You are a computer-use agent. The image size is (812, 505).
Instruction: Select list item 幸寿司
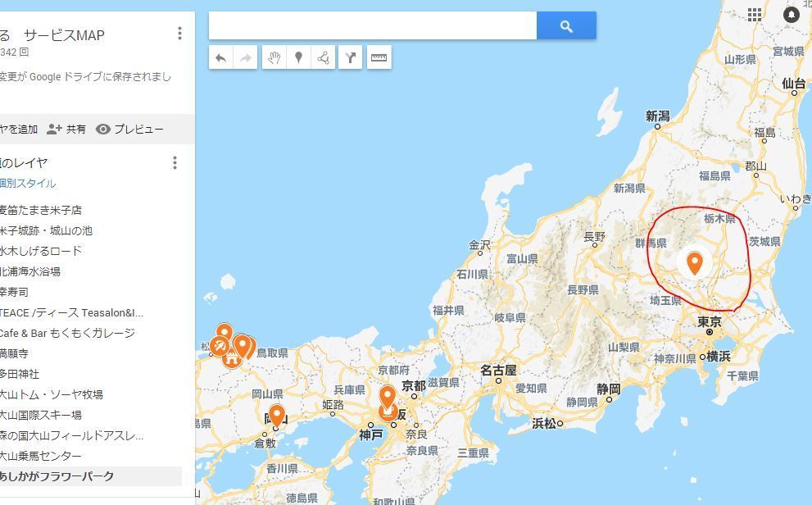point(15,292)
